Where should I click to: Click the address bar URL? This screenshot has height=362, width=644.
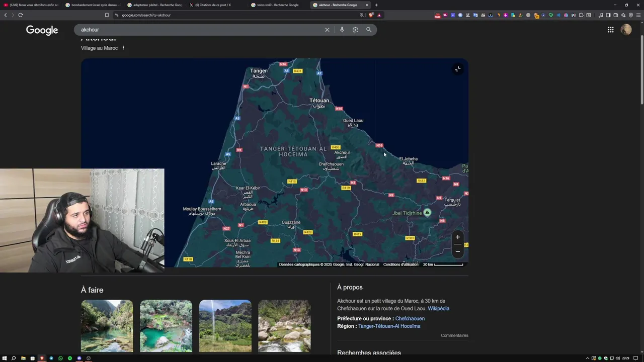(x=146, y=15)
